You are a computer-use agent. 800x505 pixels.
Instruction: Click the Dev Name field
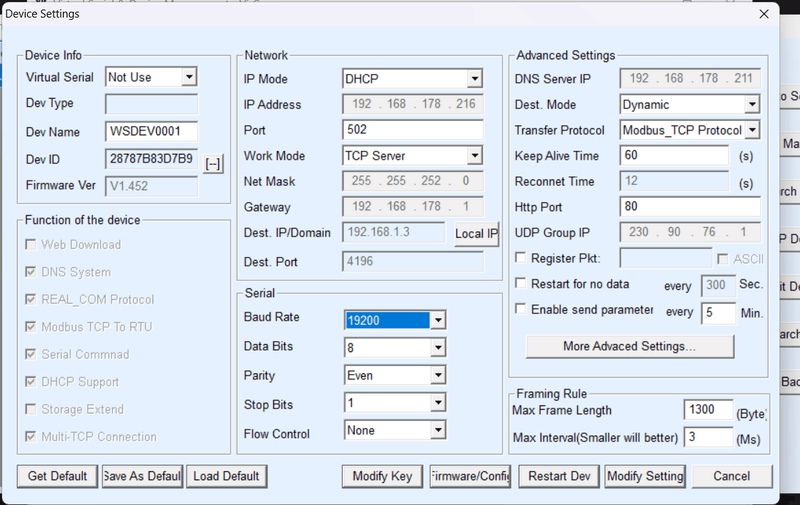coord(152,131)
